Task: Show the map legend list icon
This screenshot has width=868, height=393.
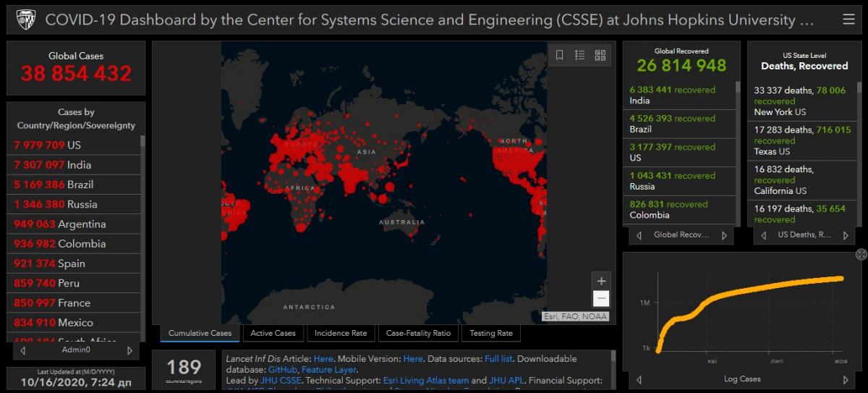Action: click(x=579, y=55)
